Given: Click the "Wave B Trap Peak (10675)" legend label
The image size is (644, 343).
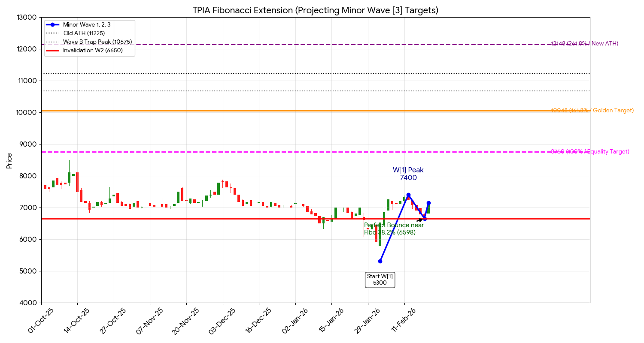Looking at the screenshot, I should tap(97, 42).
